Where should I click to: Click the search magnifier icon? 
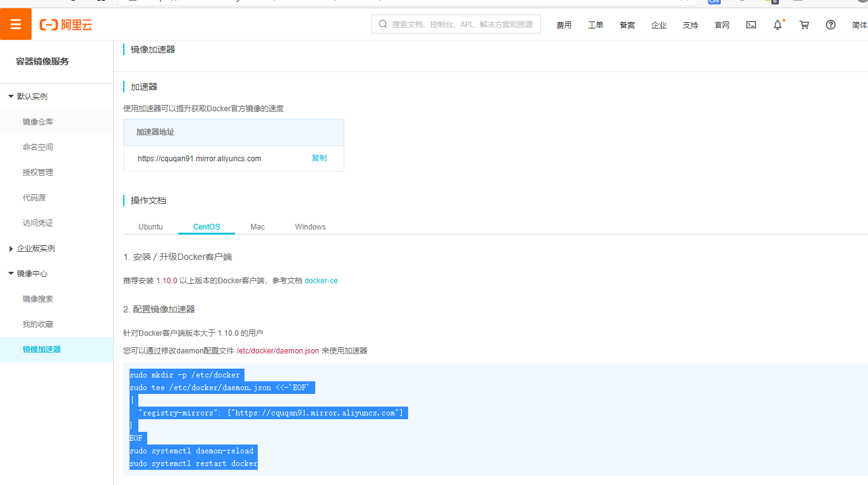(382, 24)
